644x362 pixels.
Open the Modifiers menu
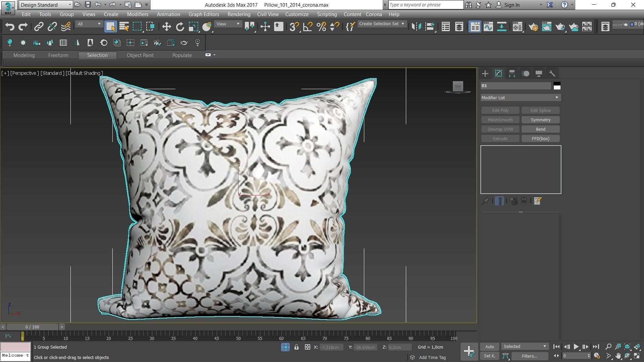click(x=138, y=14)
